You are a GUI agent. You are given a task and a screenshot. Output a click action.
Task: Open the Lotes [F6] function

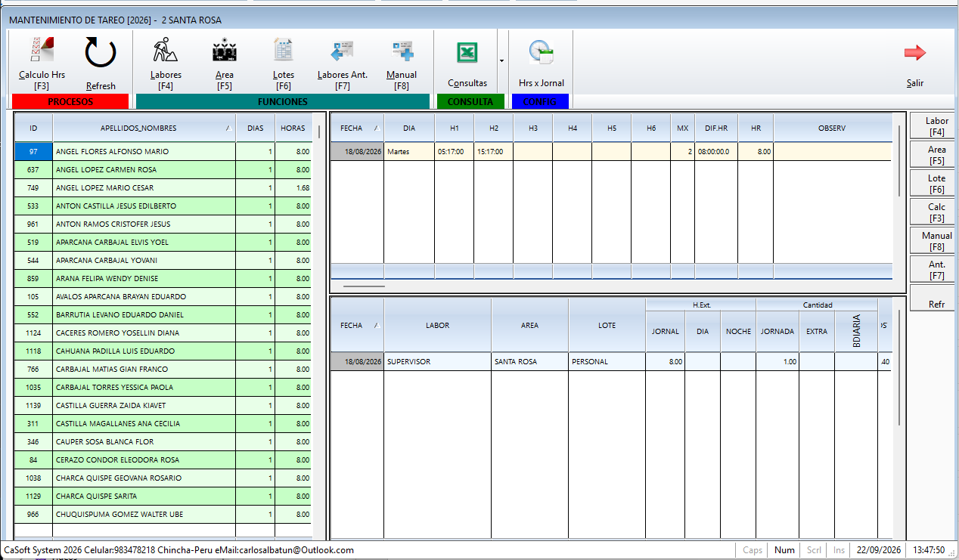click(x=284, y=62)
